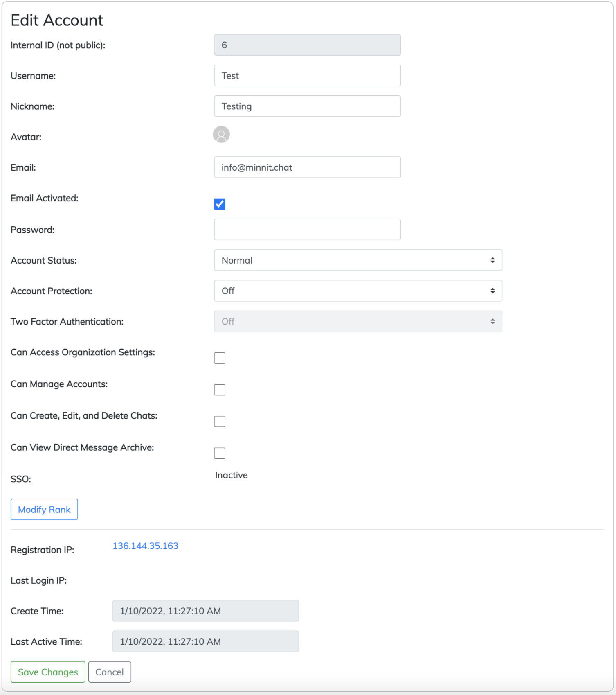Tick the Can Manage Accounts checkbox
The width and height of the screenshot is (616, 695).
pos(220,390)
